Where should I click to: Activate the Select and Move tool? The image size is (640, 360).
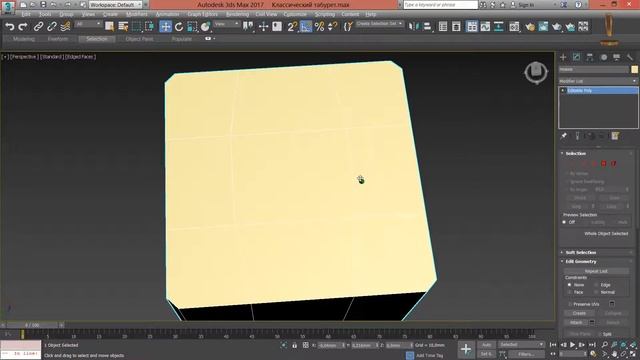pyautogui.click(x=165, y=27)
